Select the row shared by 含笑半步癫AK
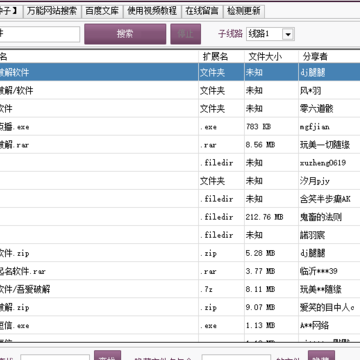 (180, 199)
